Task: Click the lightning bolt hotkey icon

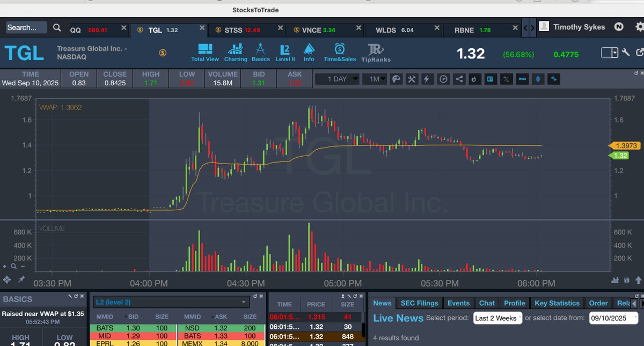Action: pos(427,79)
